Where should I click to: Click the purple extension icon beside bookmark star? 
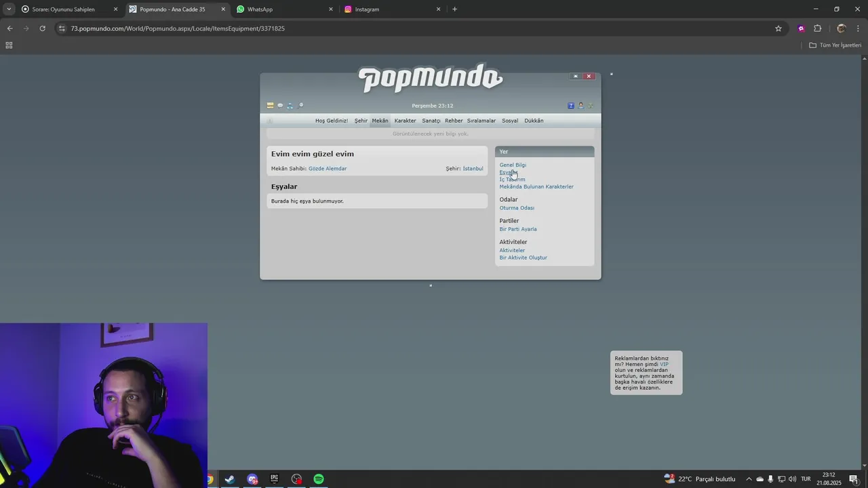(x=801, y=28)
